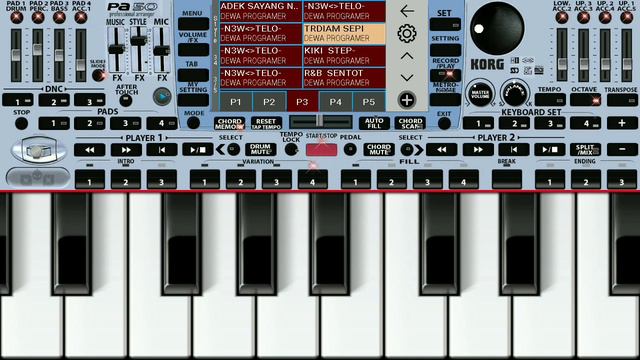Click the Break button
The image size is (640, 360).
(507, 180)
